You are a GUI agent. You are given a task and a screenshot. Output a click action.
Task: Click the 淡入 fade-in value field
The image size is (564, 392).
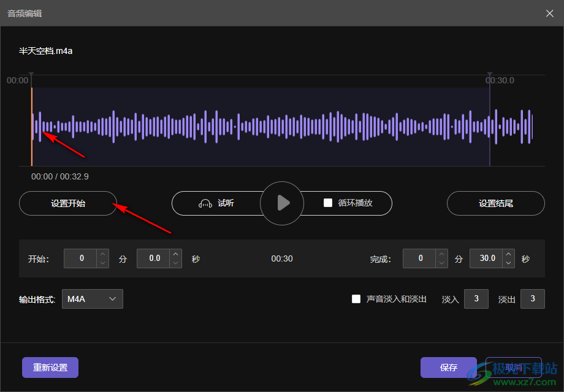pos(476,299)
